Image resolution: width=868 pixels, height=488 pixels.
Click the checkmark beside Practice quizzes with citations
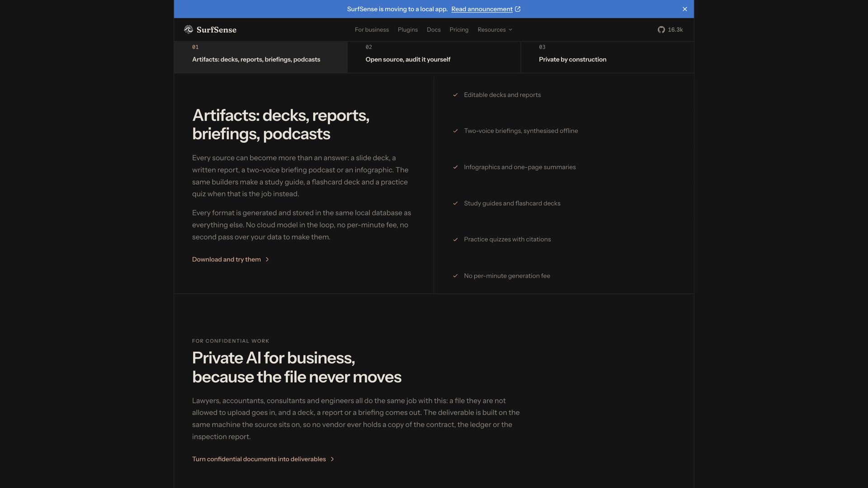tap(455, 239)
